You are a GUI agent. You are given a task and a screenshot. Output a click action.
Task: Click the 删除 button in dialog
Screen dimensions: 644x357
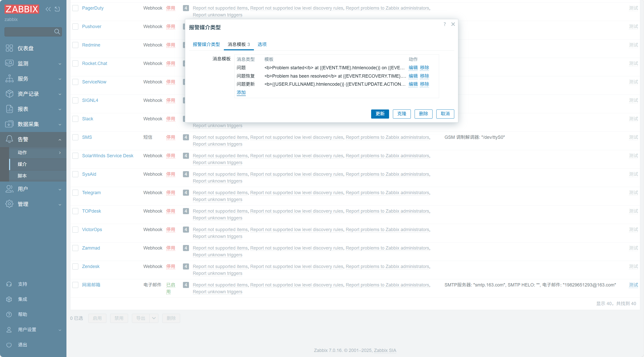tap(423, 114)
